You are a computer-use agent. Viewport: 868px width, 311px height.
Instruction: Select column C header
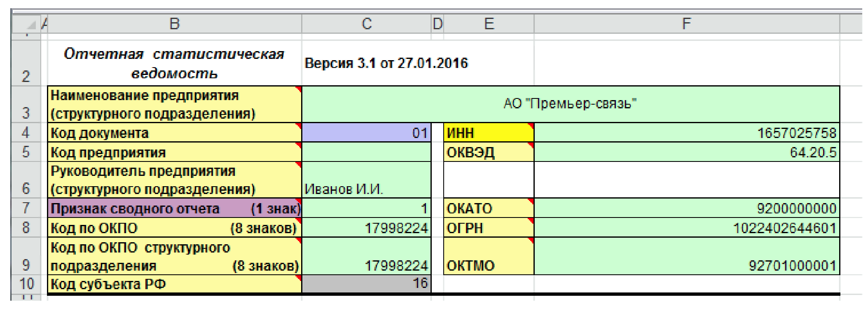(366, 24)
